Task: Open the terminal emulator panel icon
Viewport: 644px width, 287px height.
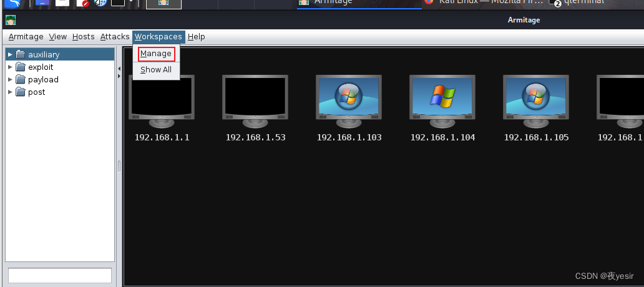Action: (x=118, y=3)
